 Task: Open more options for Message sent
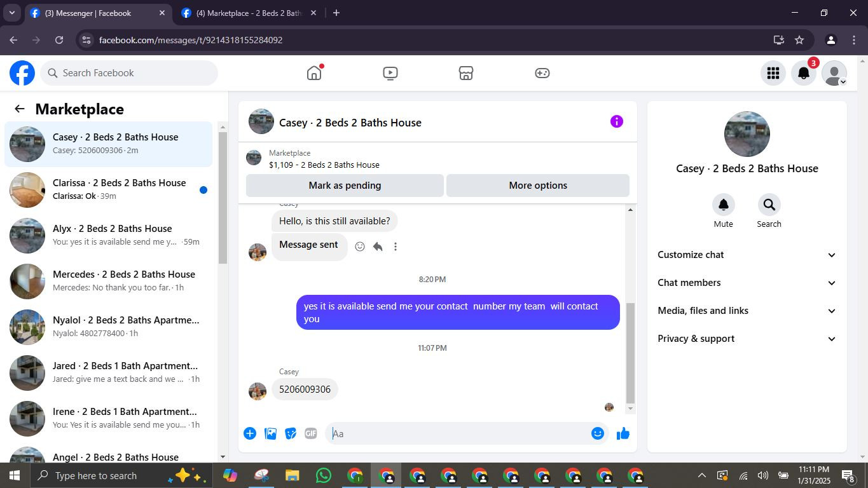click(396, 247)
